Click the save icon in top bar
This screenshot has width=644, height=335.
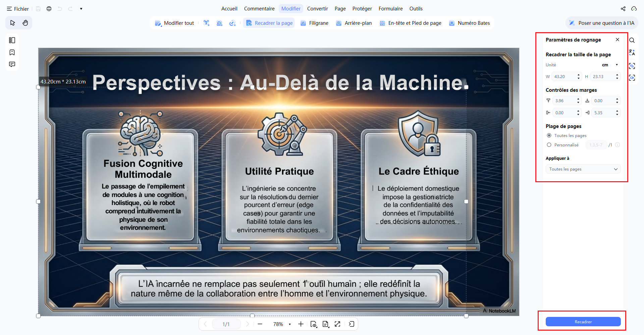pos(38,9)
